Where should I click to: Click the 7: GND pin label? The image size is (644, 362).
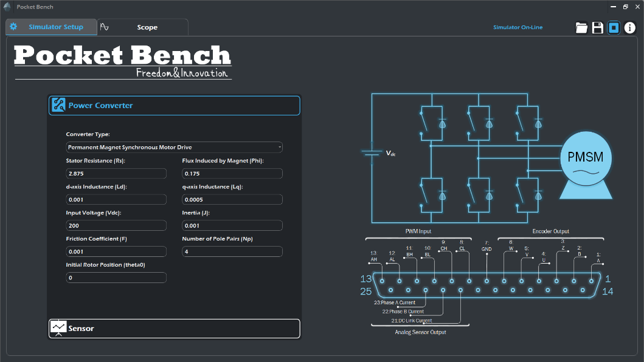486,246
